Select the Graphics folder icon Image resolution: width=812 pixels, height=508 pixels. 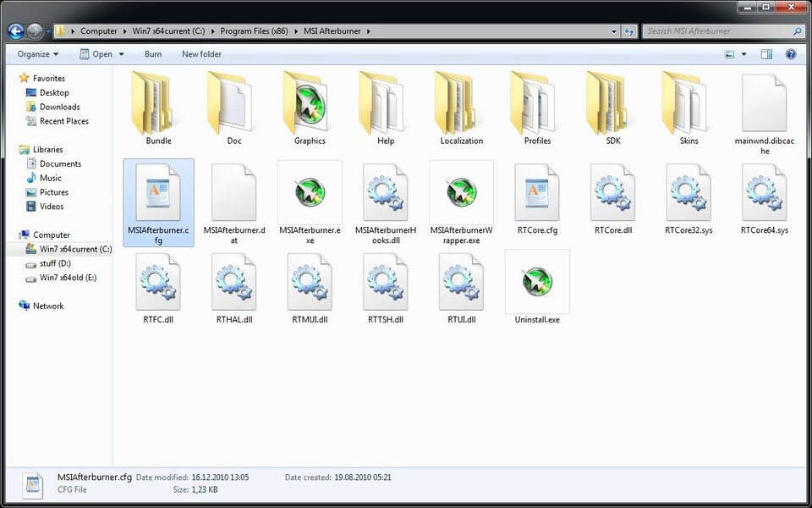[310, 102]
